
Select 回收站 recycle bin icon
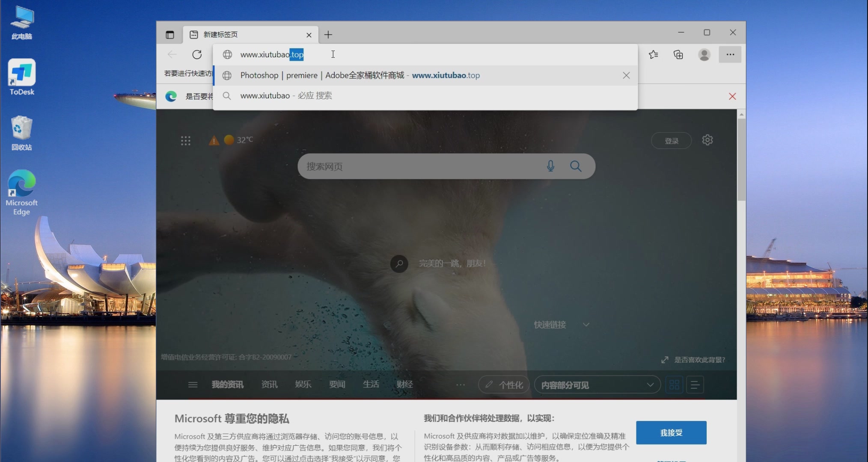[22, 133]
